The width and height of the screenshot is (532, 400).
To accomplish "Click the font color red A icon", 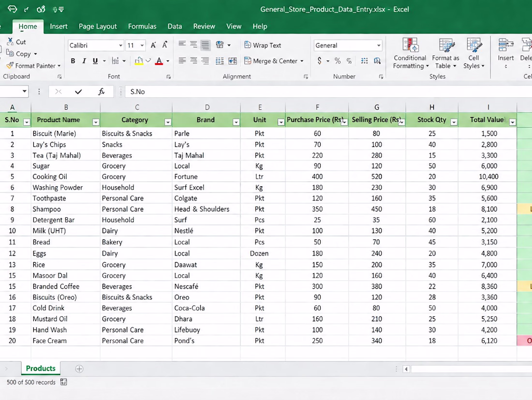I will click(x=159, y=61).
